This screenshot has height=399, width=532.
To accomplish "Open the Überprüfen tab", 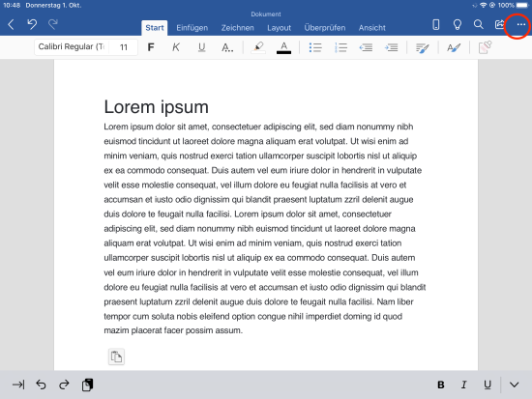I will tap(325, 28).
